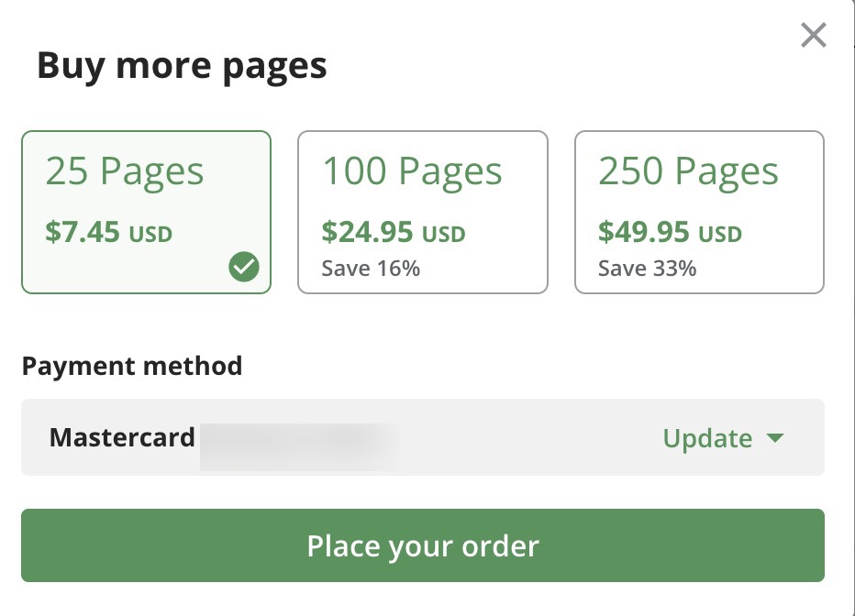855x616 pixels.
Task: Click the Update payment link
Action: click(707, 438)
